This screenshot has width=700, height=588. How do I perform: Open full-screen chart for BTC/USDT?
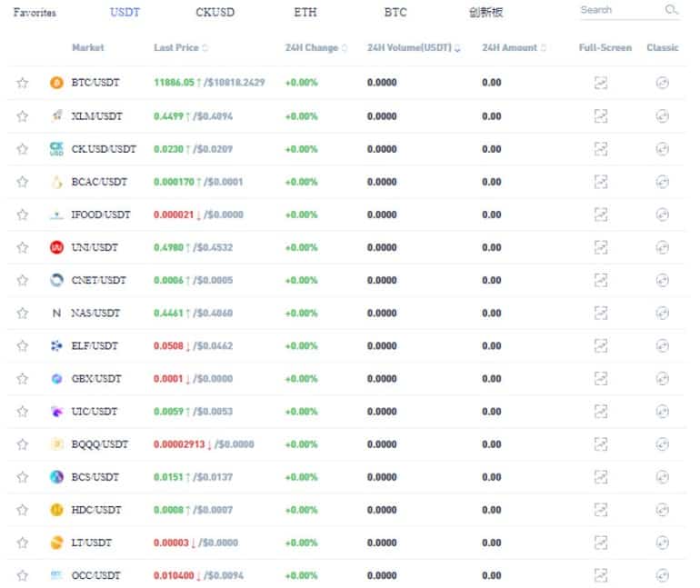tap(601, 83)
